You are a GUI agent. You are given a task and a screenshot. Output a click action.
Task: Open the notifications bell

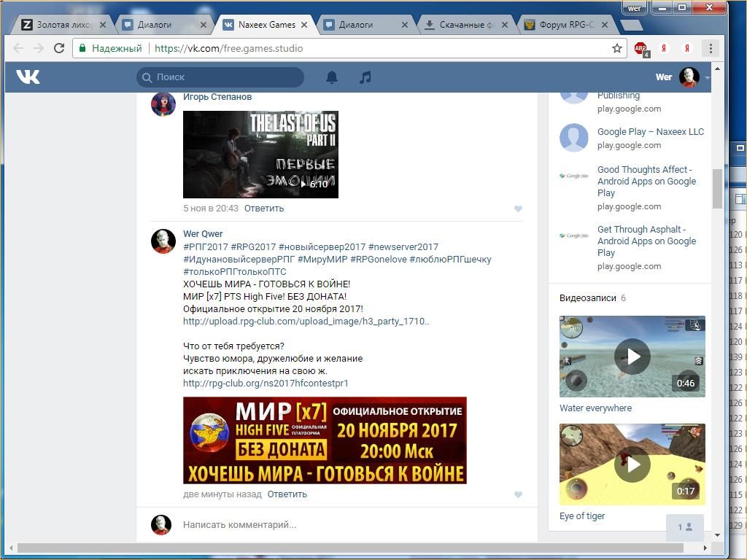point(331,77)
